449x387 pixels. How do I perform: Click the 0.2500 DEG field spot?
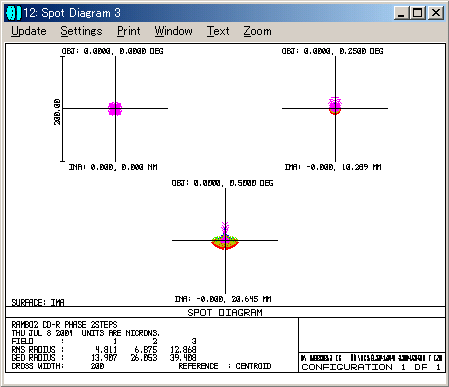[x=335, y=106]
